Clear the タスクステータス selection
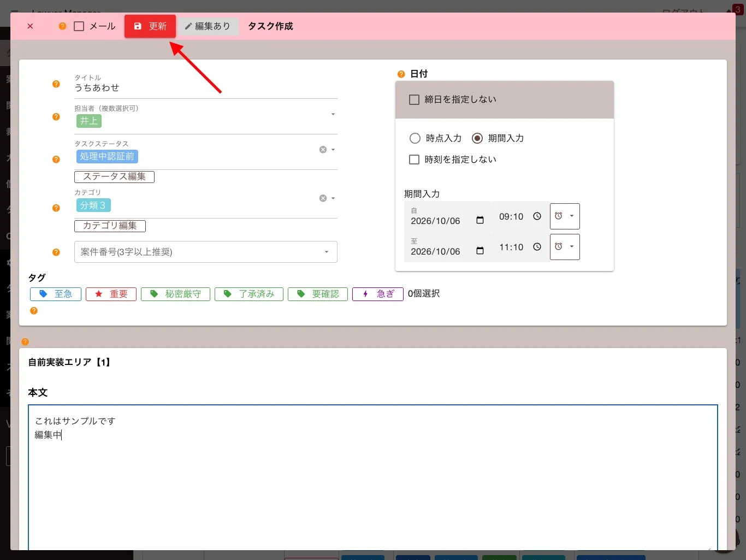746x560 pixels. (x=323, y=150)
